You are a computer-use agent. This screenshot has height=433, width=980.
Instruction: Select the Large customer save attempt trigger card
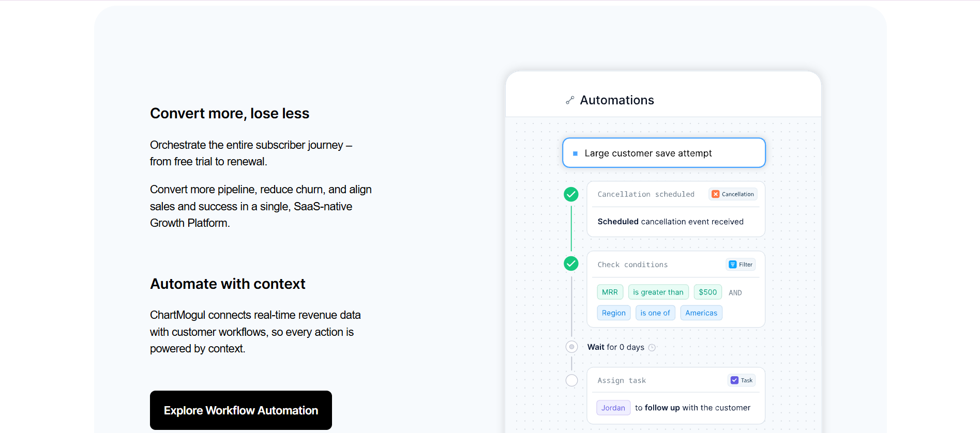coord(664,153)
